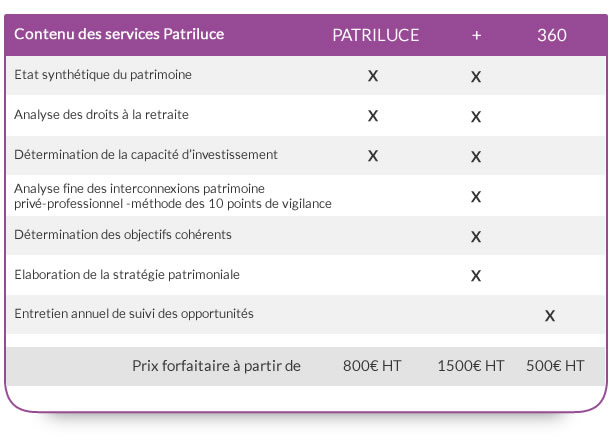Select the 'Etat synthétique du patrimoine' row label
This screenshot has height=447, width=613.
103,75
